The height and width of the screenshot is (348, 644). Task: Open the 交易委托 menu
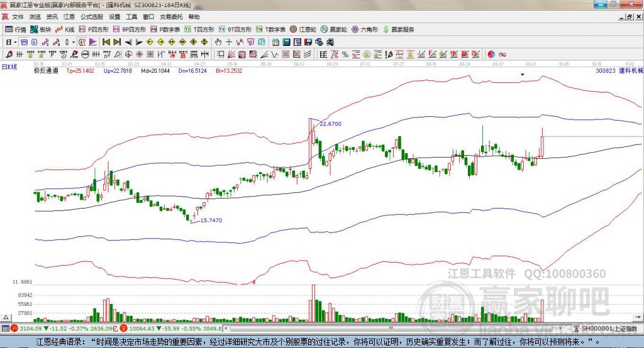tap(171, 17)
